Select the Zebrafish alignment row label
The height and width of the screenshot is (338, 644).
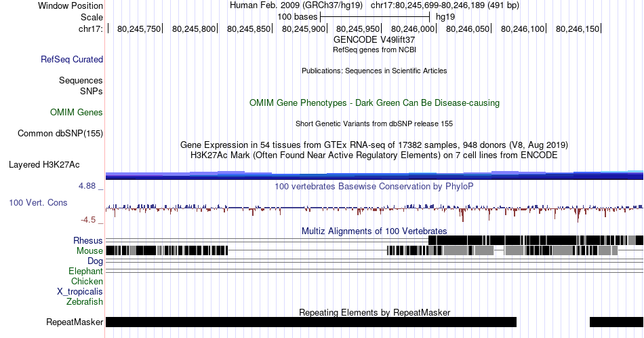85,301
